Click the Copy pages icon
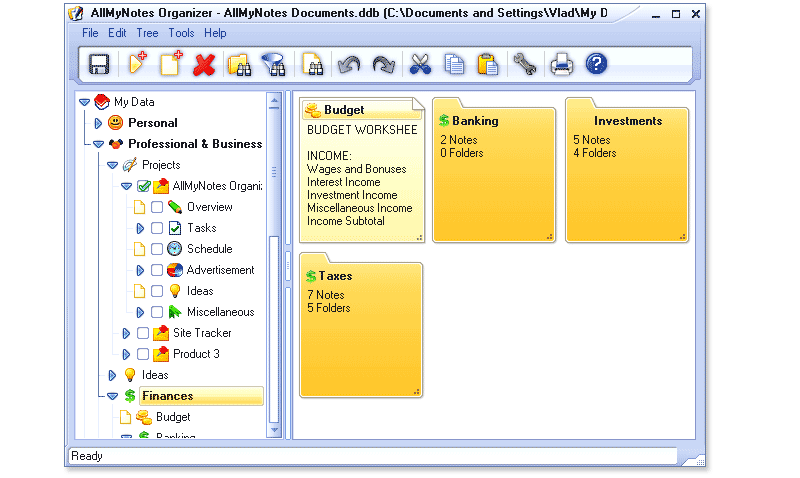Image resolution: width=800 pixels, height=478 pixels. (454, 65)
